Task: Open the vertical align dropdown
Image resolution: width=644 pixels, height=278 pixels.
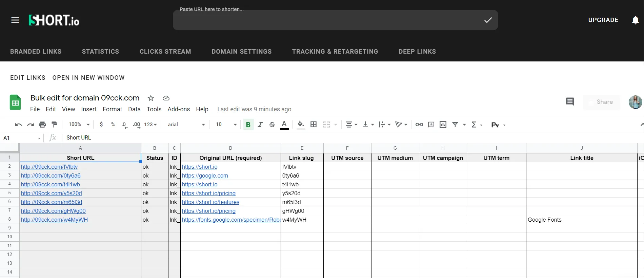Action: (368, 125)
